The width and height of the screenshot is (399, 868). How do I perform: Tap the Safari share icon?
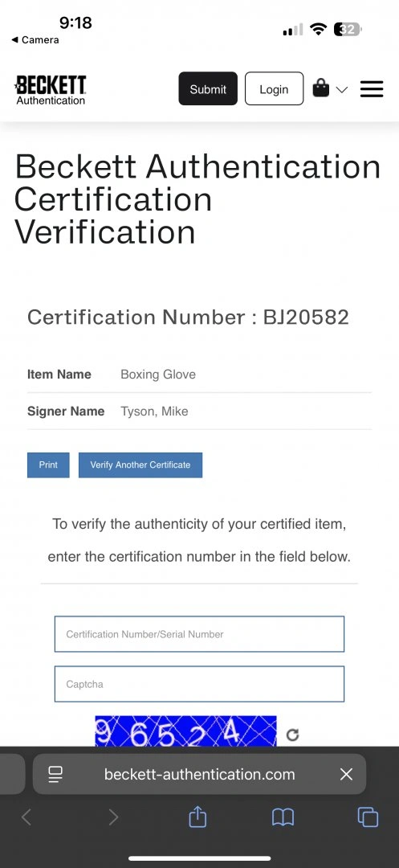197,817
